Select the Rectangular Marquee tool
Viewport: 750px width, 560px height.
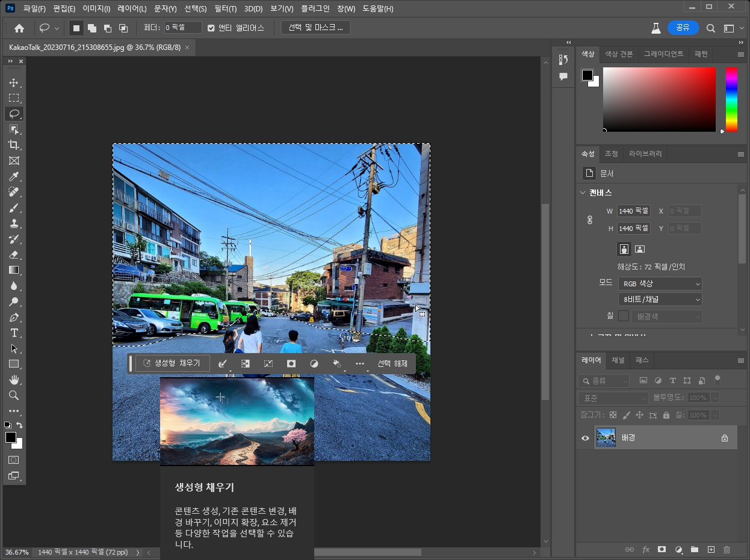tap(14, 98)
